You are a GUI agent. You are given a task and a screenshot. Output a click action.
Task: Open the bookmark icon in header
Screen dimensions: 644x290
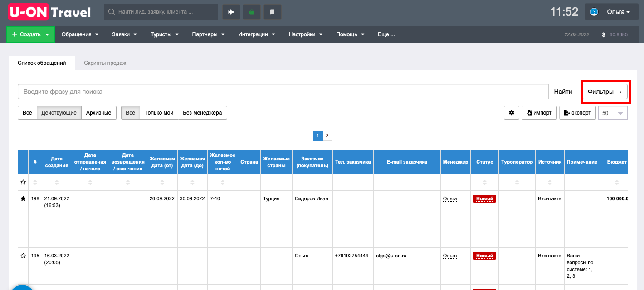click(273, 12)
